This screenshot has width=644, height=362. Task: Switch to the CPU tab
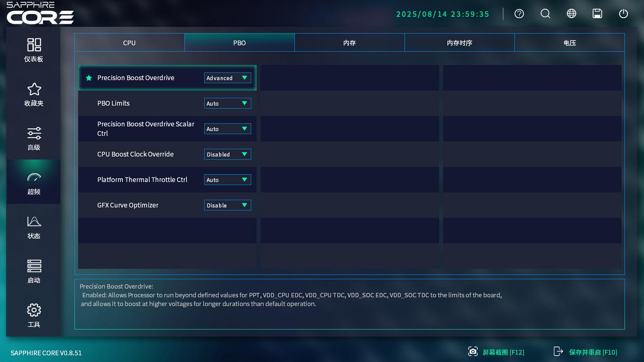(130, 42)
